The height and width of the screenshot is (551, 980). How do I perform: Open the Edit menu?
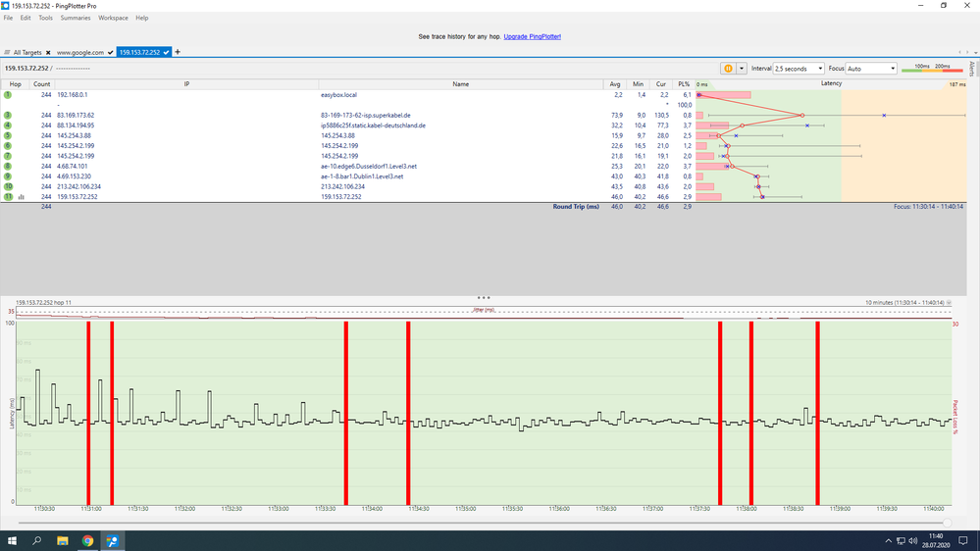[25, 18]
